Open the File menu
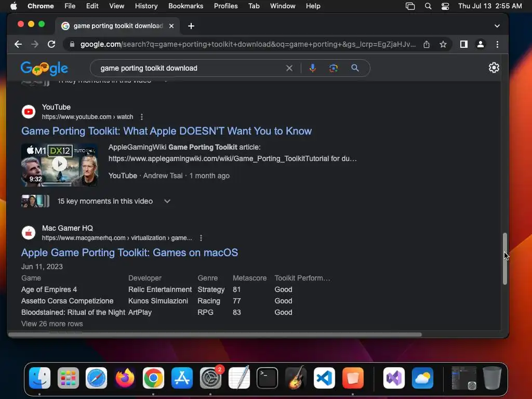The width and height of the screenshot is (532, 399). pos(70,6)
